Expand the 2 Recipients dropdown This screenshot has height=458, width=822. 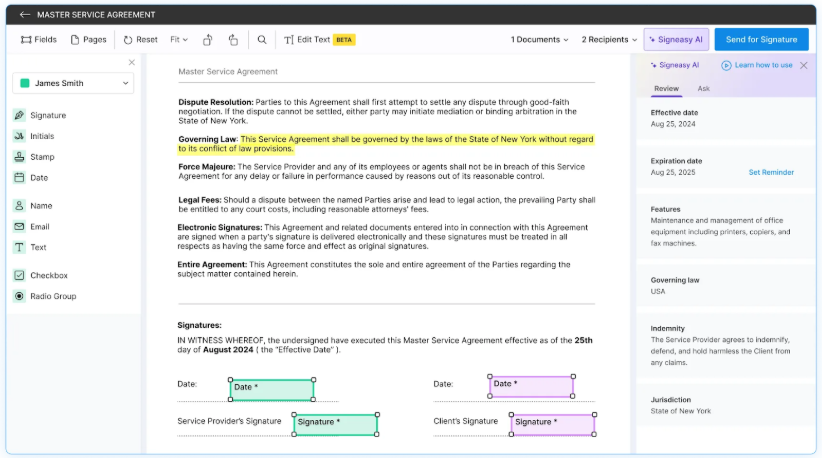pos(609,40)
